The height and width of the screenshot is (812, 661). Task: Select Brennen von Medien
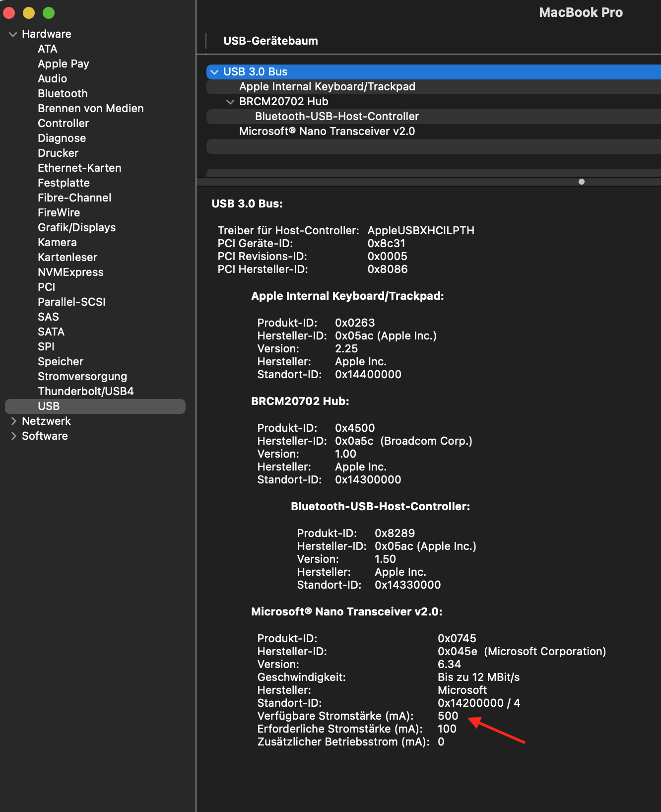coord(91,109)
